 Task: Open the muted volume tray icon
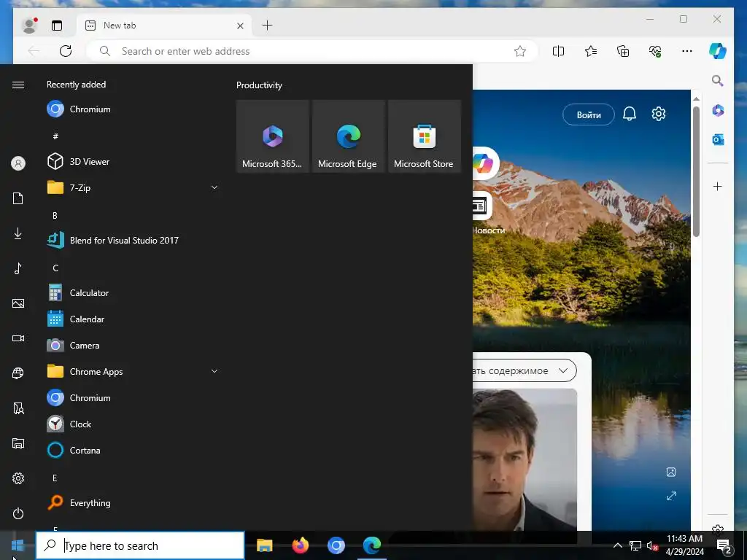click(652, 545)
